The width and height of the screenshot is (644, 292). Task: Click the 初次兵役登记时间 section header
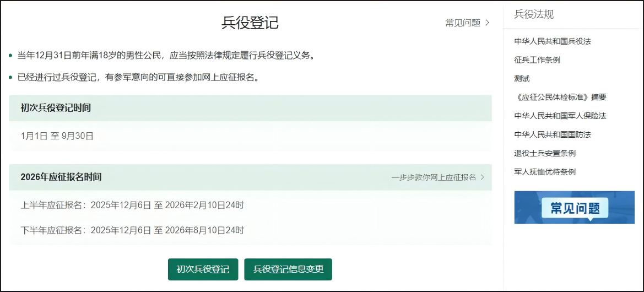click(56, 108)
